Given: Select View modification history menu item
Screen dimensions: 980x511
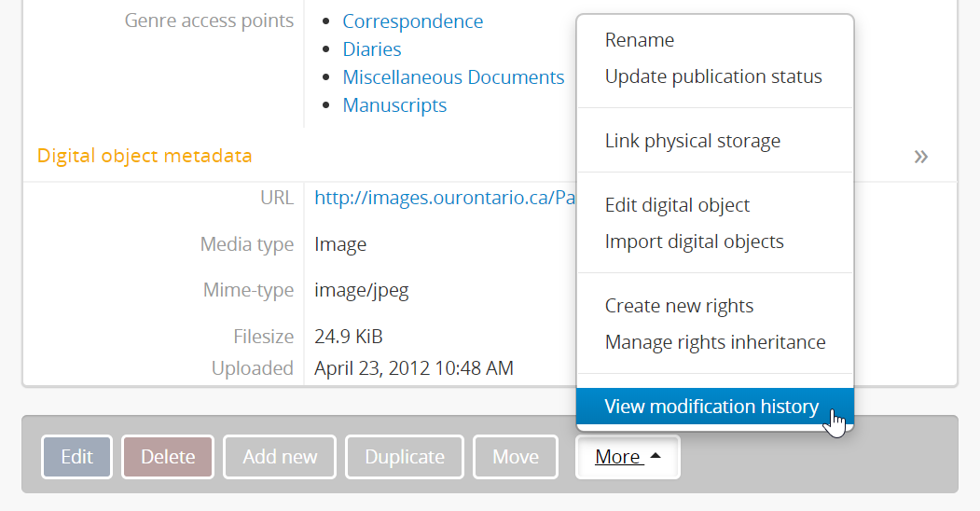Looking at the screenshot, I should (x=712, y=407).
